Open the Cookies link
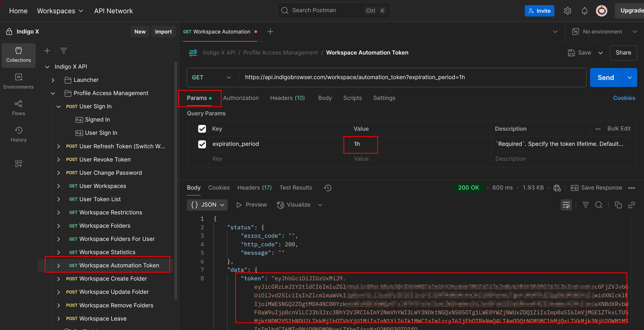The height and width of the screenshot is (330, 644). tap(624, 98)
